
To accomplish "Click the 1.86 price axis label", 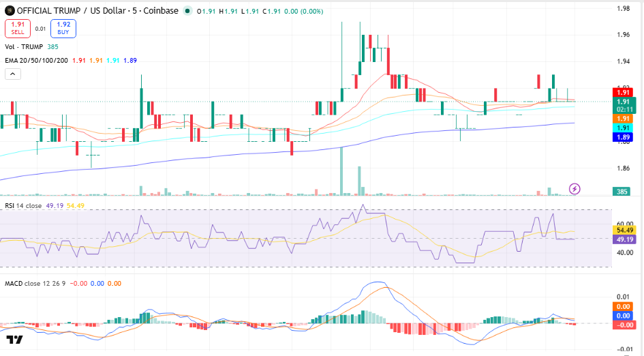I will [623, 168].
